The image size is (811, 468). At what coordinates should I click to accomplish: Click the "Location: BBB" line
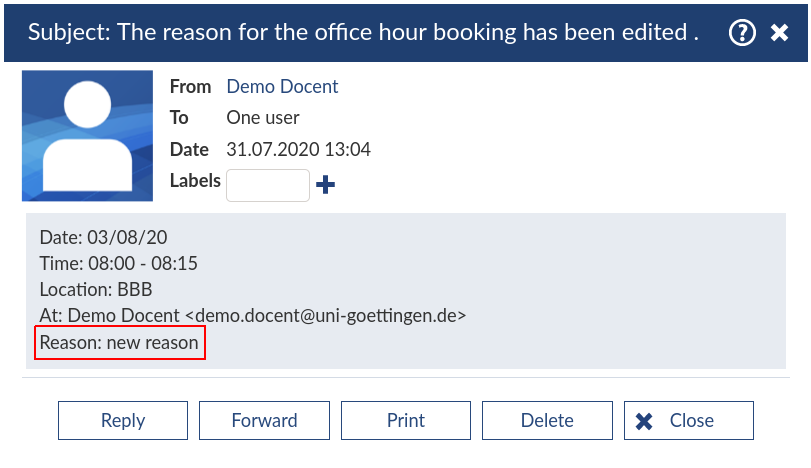pos(96,290)
